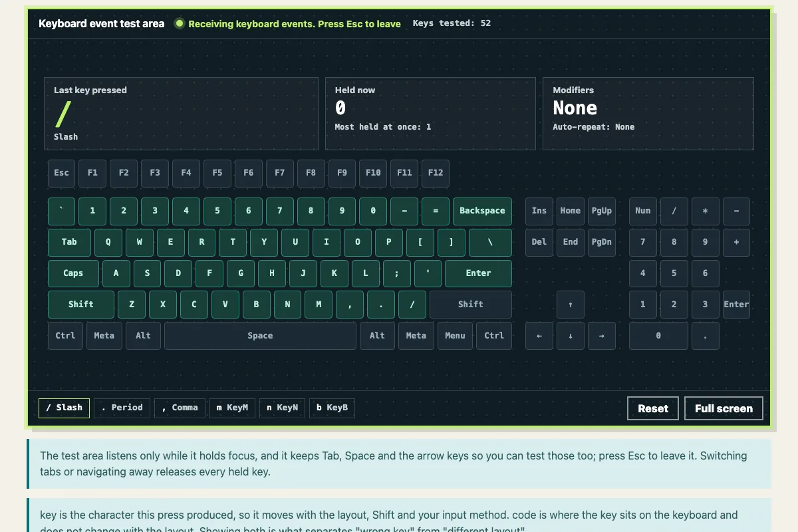The width and height of the screenshot is (798, 532).
Task: Click the main keyboard slash key
Action: (x=412, y=305)
